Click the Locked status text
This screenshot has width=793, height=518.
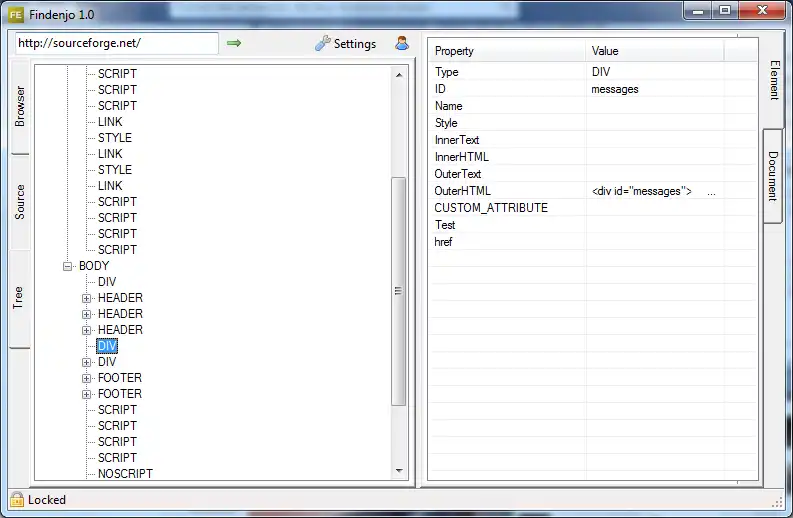click(x=47, y=500)
